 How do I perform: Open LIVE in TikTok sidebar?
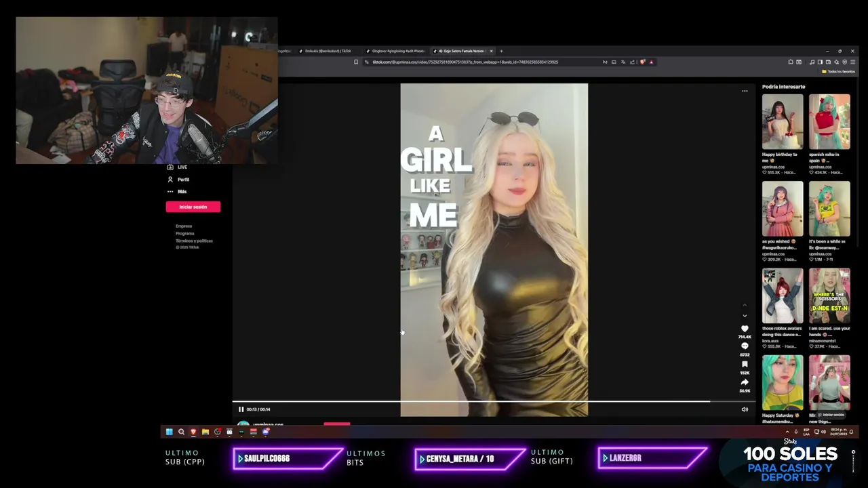pos(177,167)
